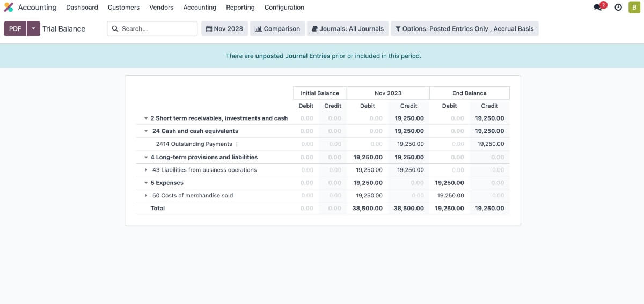This screenshot has width=644, height=304.
Task: Click the Trial Balance title
Action: tap(64, 29)
